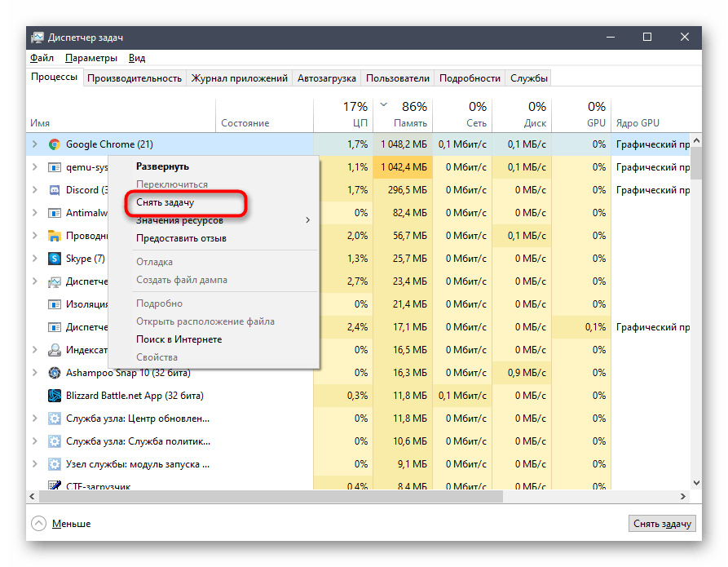Viewport: 728px width, 567px height.
Task: Expand the Google Chrome process group
Action: [x=34, y=144]
